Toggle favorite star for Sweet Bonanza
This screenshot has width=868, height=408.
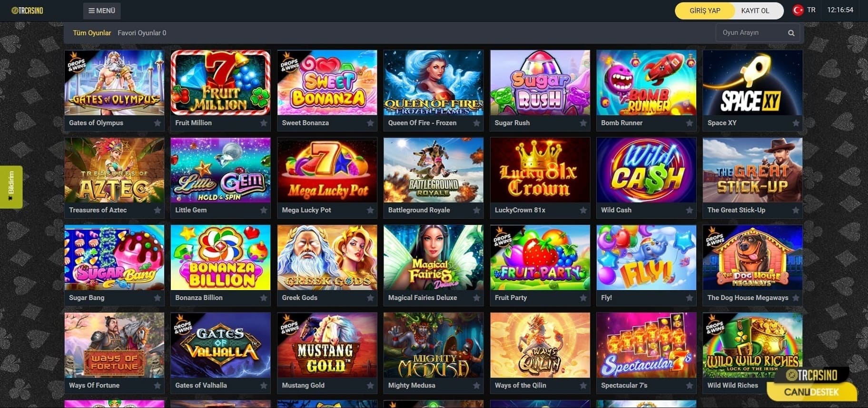(x=370, y=123)
